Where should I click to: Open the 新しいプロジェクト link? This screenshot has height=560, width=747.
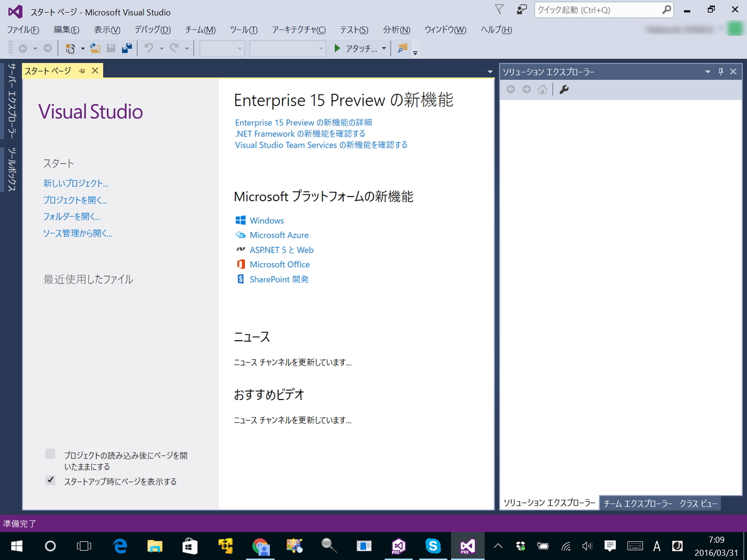tap(76, 183)
